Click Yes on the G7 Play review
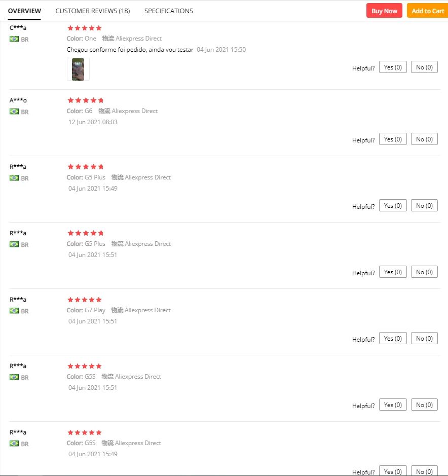 (393, 339)
